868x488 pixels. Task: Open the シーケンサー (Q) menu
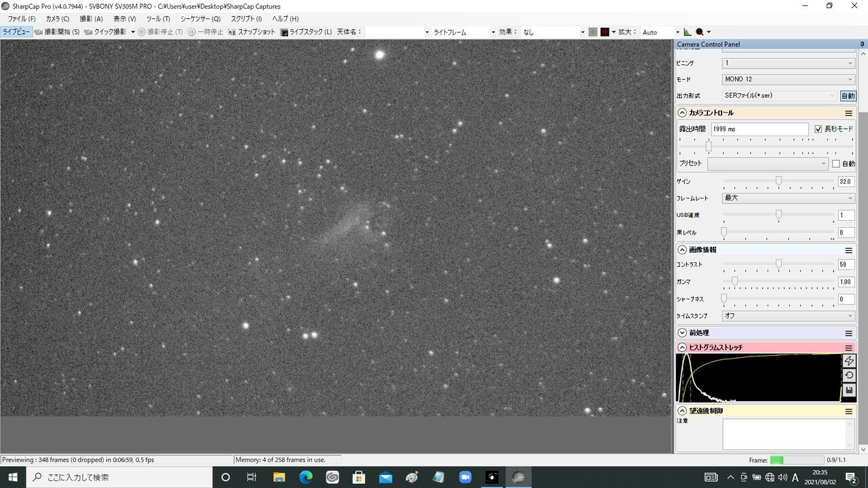tap(200, 19)
